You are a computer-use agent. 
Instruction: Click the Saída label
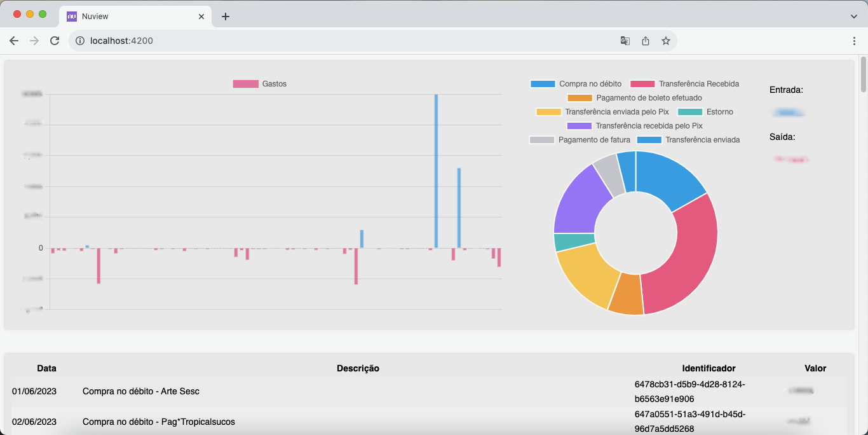[782, 137]
